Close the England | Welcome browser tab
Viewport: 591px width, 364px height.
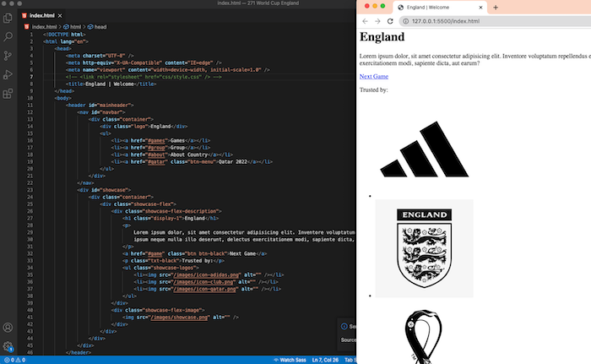[480, 7]
